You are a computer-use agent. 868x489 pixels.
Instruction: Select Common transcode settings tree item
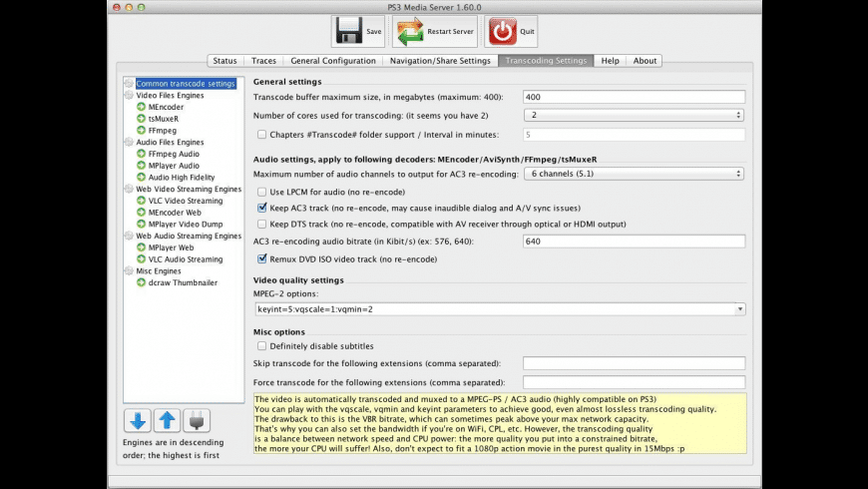[186, 84]
